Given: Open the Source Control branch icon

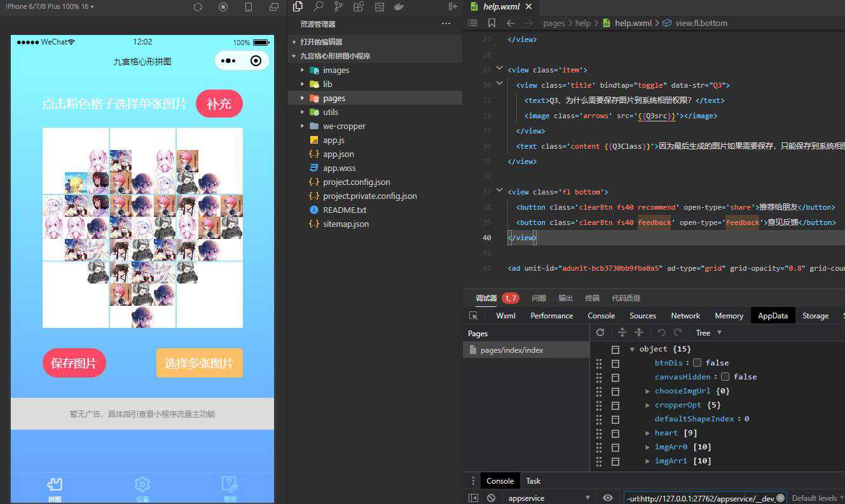Looking at the screenshot, I should (x=338, y=7).
